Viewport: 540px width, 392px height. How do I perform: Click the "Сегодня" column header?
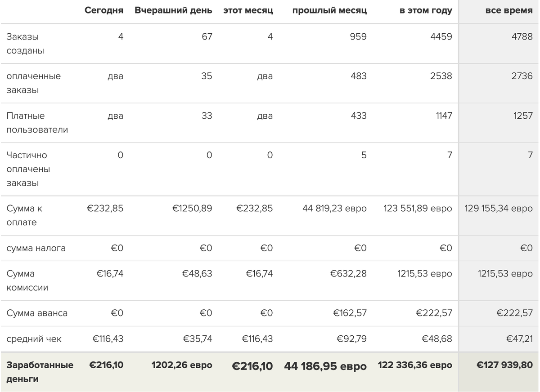(x=103, y=11)
